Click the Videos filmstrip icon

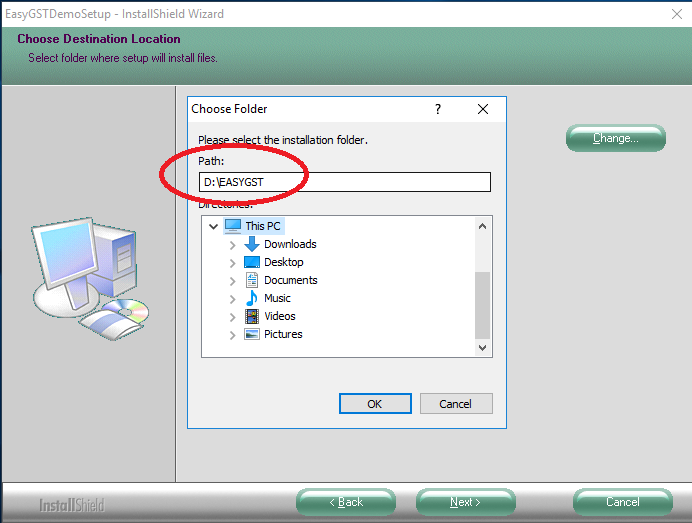pyautogui.click(x=252, y=316)
